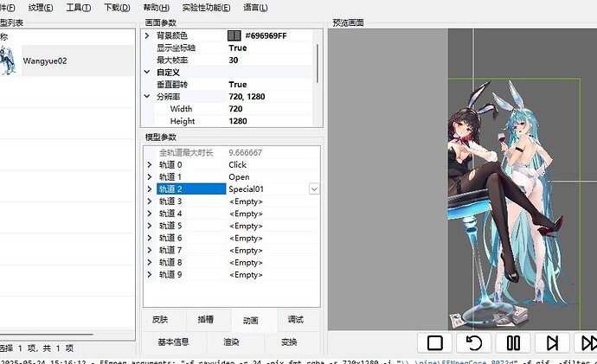Screen dimensions: 597x364
Task: Select the Wangyue02 model name
Action: click(45, 61)
